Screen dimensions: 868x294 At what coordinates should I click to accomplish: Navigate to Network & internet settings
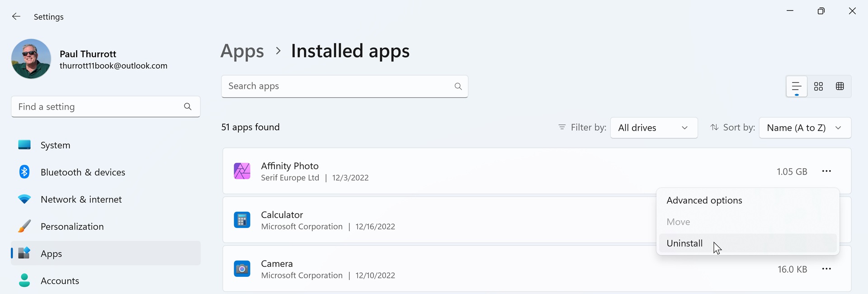(81, 199)
